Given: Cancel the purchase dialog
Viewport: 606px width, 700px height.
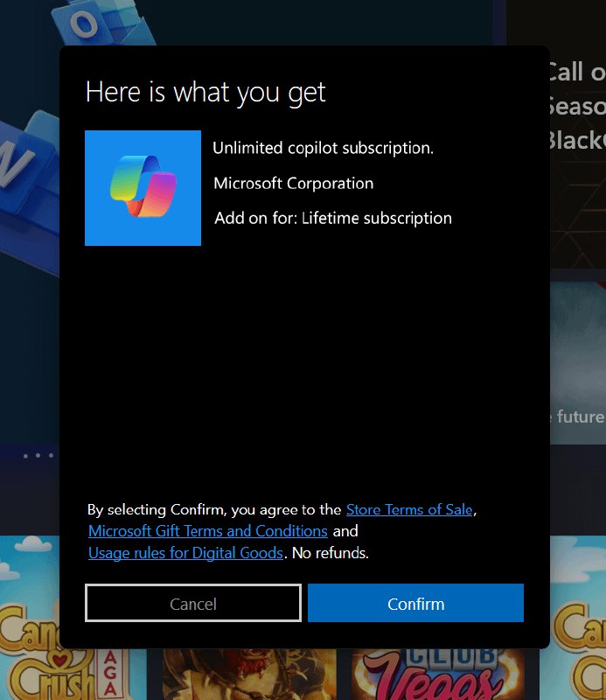Looking at the screenshot, I should pos(193,603).
